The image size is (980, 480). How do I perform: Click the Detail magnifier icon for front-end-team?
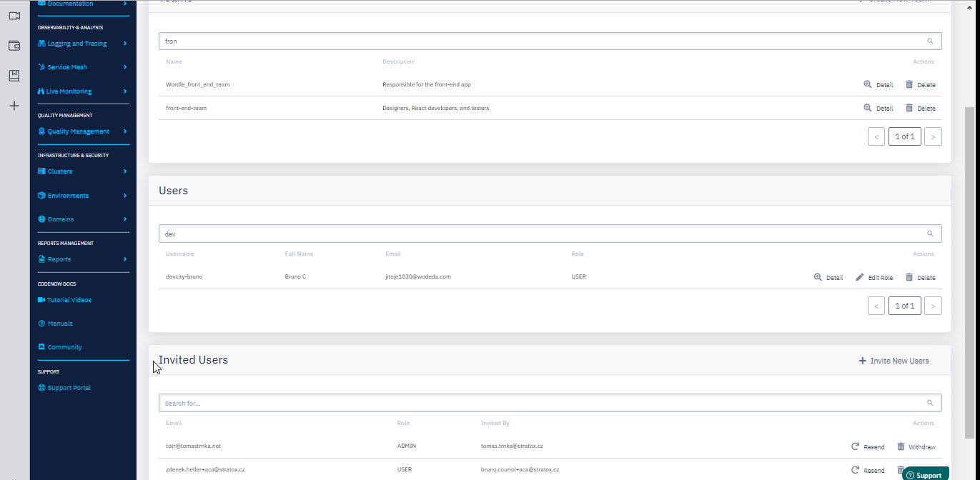(868, 108)
